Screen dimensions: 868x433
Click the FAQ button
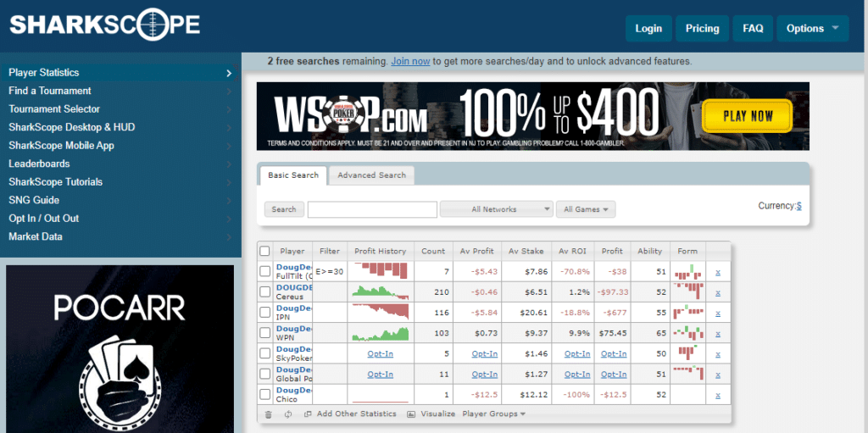point(753,28)
